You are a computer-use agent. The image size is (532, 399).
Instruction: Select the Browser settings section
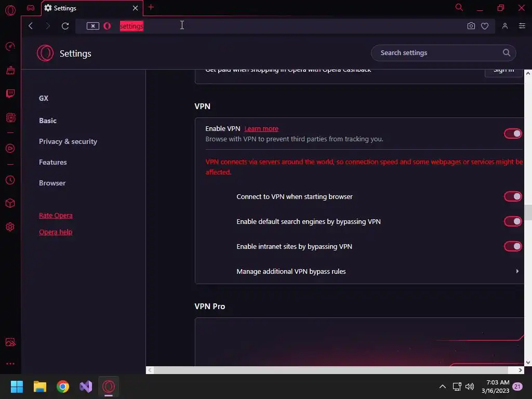tap(52, 183)
